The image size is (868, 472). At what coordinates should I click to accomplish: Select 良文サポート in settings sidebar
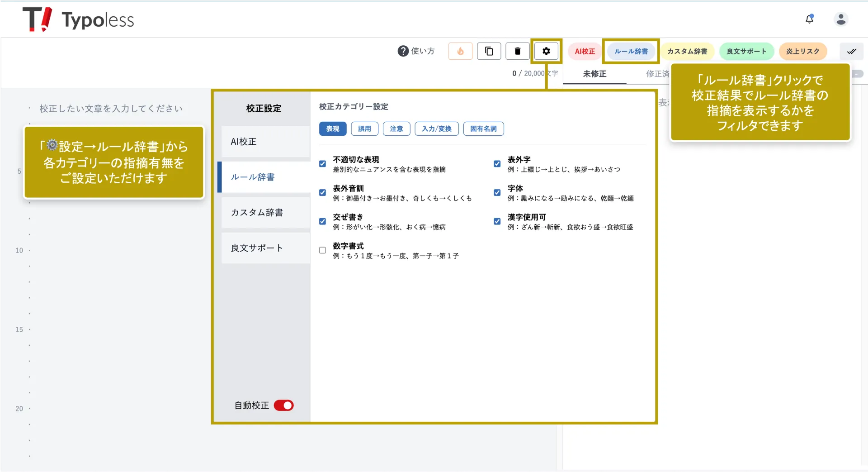265,248
